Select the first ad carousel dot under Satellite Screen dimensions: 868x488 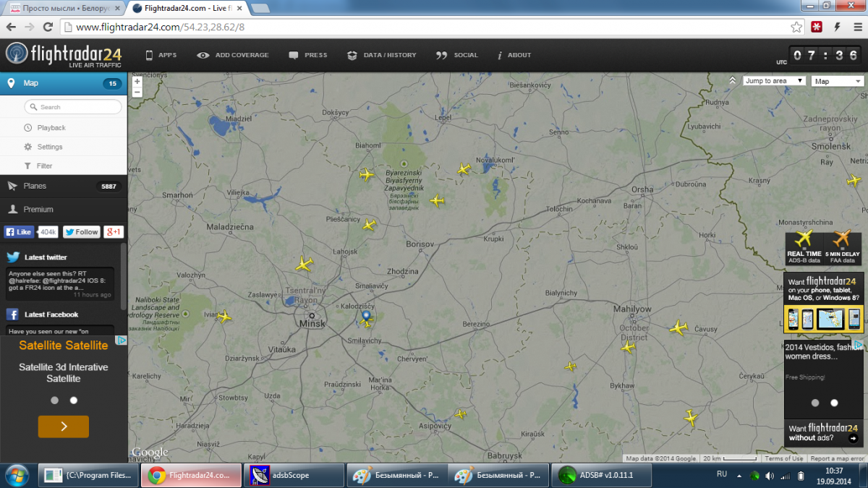(x=54, y=400)
